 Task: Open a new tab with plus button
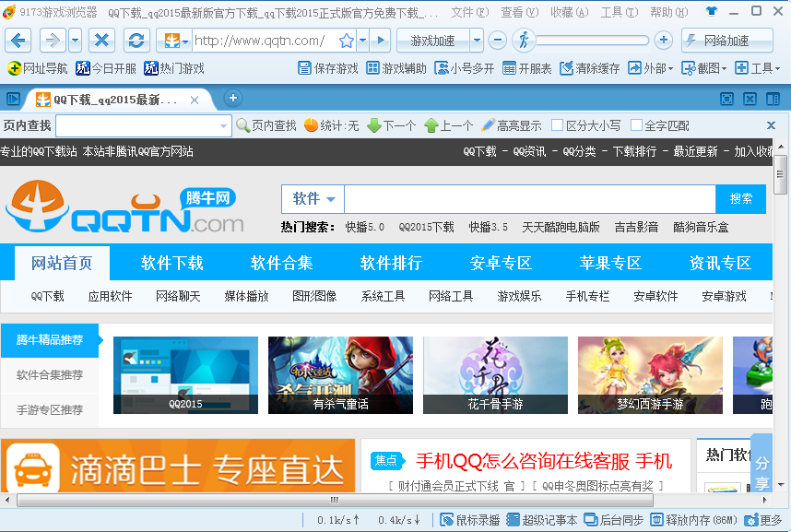pyautogui.click(x=233, y=98)
